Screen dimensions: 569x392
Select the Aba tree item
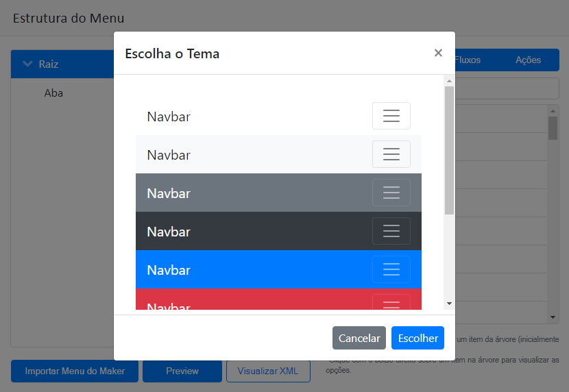pos(53,93)
